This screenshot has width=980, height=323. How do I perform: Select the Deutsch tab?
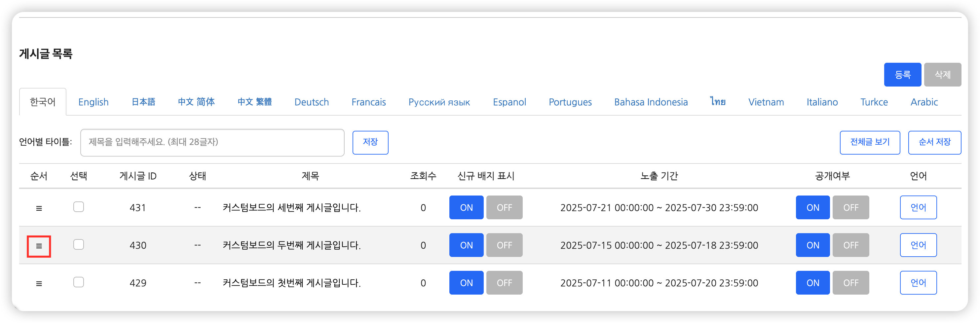tap(311, 102)
